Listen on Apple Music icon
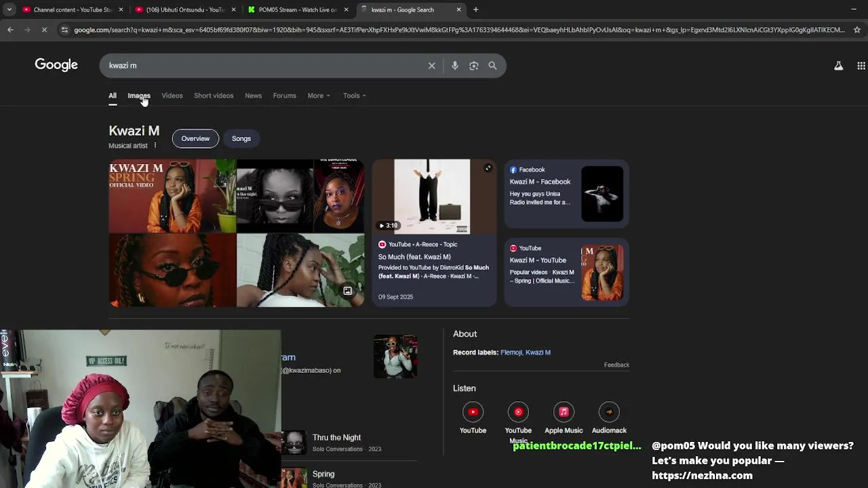The width and height of the screenshot is (868, 488). (x=564, y=412)
